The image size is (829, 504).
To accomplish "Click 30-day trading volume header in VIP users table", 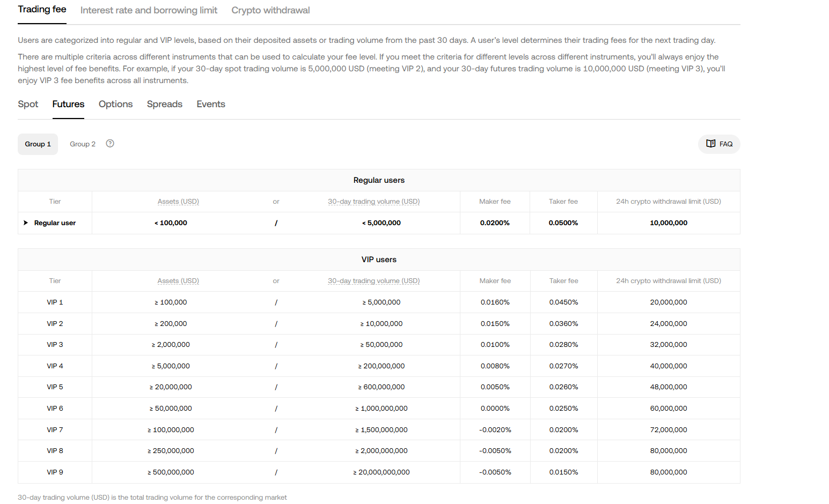I will click(x=373, y=281).
